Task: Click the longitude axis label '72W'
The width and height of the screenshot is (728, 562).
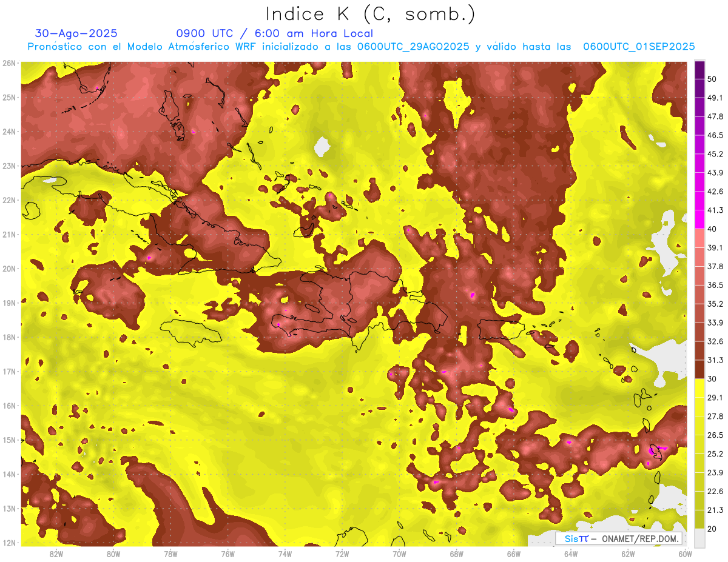Action: pyautogui.click(x=342, y=554)
